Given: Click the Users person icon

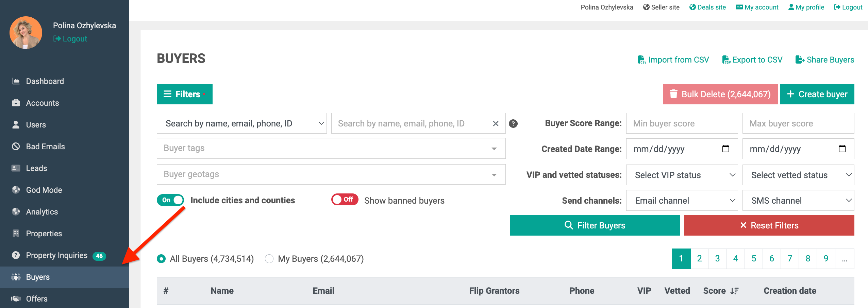Looking at the screenshot, I should pos(16,125).
